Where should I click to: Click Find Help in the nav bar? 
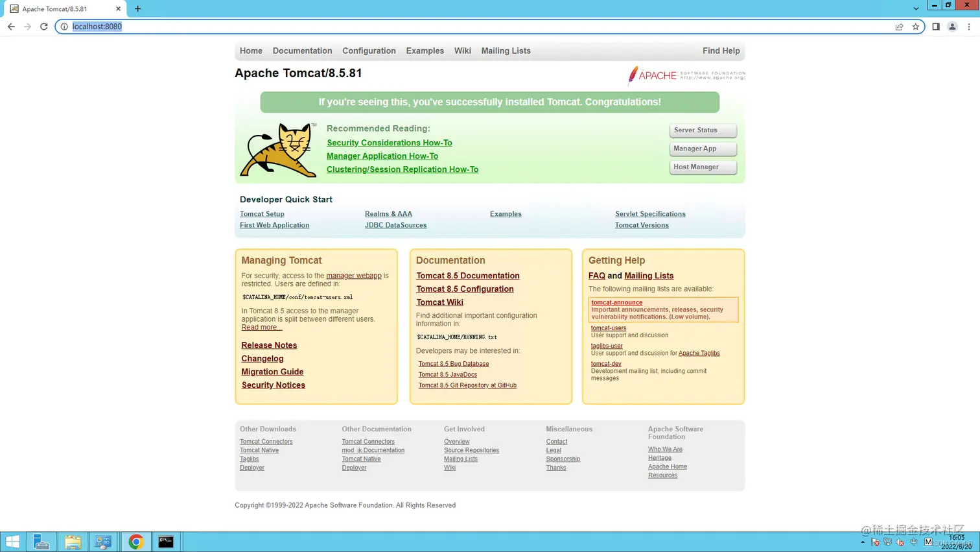coord(721,51)
